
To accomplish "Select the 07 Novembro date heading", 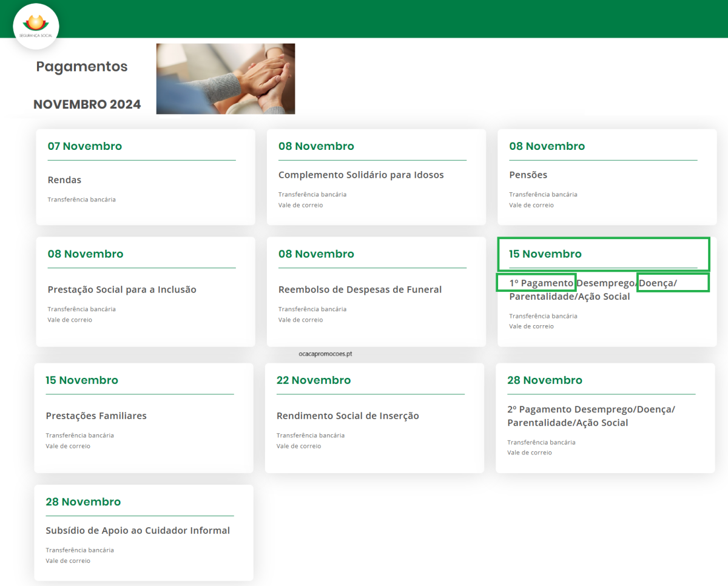I will click(x=85, y=146).
